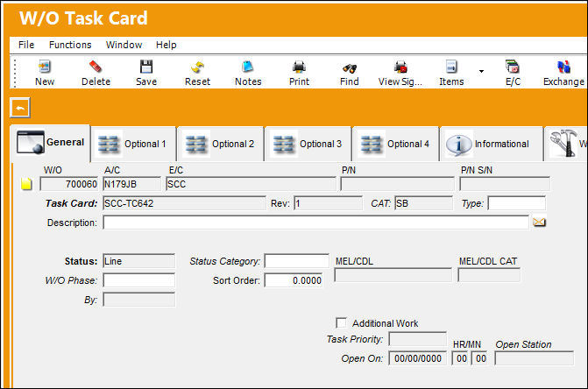Switch to the Informational tab
The width and height of the screenshot is (588, 389).
point(492,145)
